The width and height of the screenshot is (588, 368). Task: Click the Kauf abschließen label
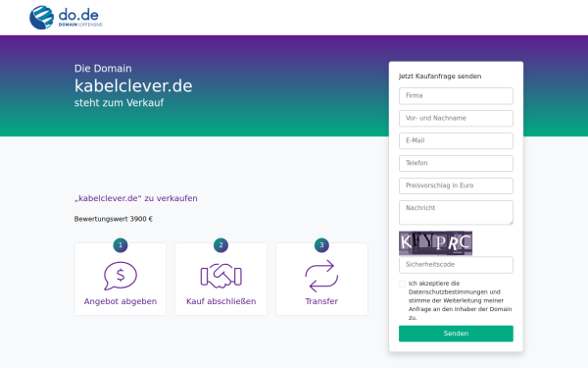[x=220, y=301]
